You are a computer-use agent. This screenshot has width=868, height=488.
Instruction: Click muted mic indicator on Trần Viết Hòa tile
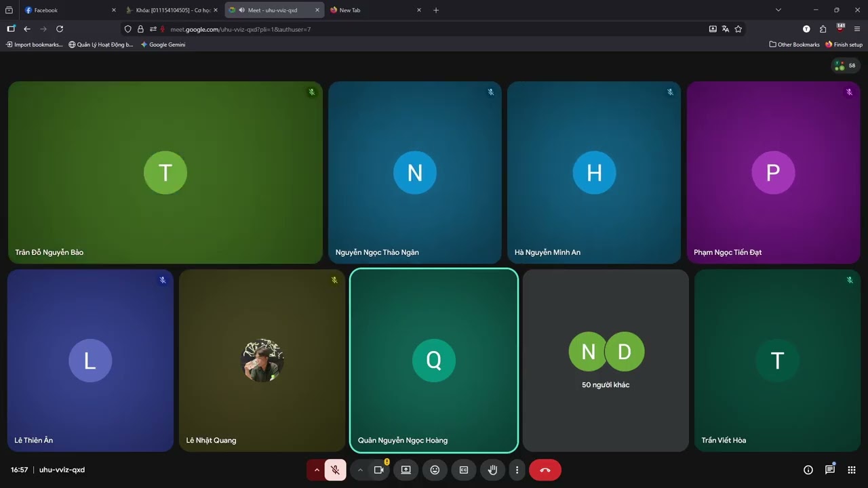850,280
